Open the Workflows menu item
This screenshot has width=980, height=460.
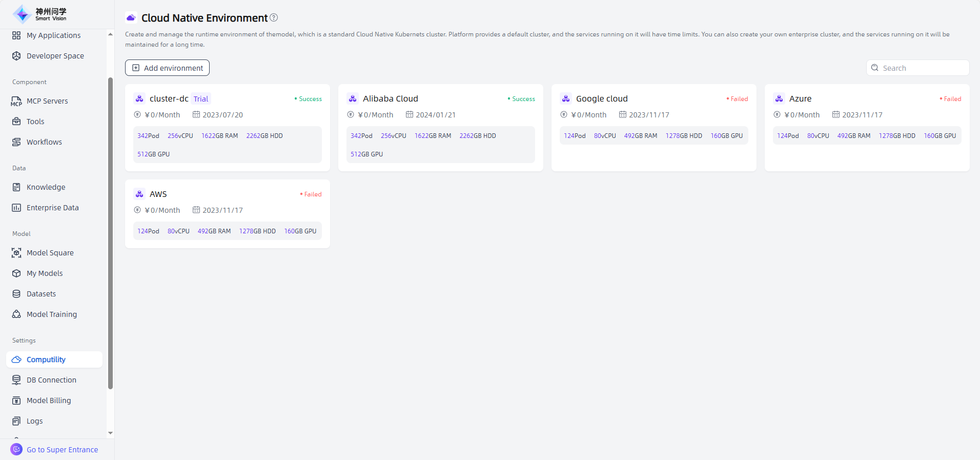tap(44, 142)
